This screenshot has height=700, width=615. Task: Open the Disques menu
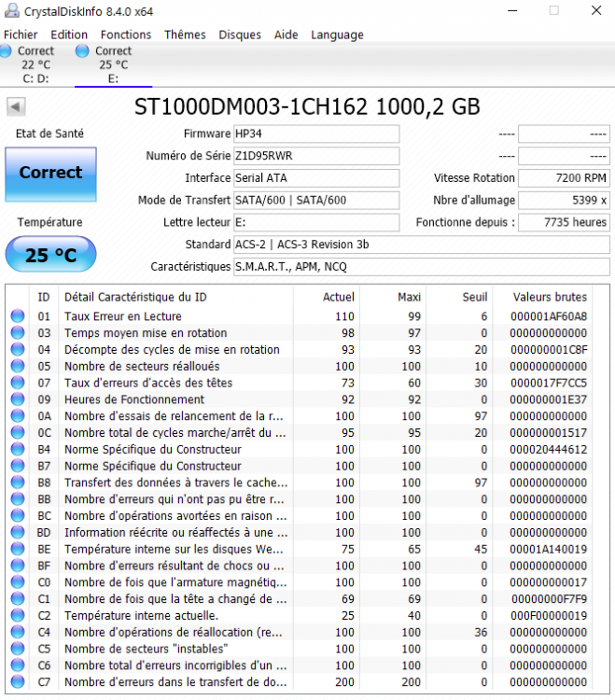240,35
